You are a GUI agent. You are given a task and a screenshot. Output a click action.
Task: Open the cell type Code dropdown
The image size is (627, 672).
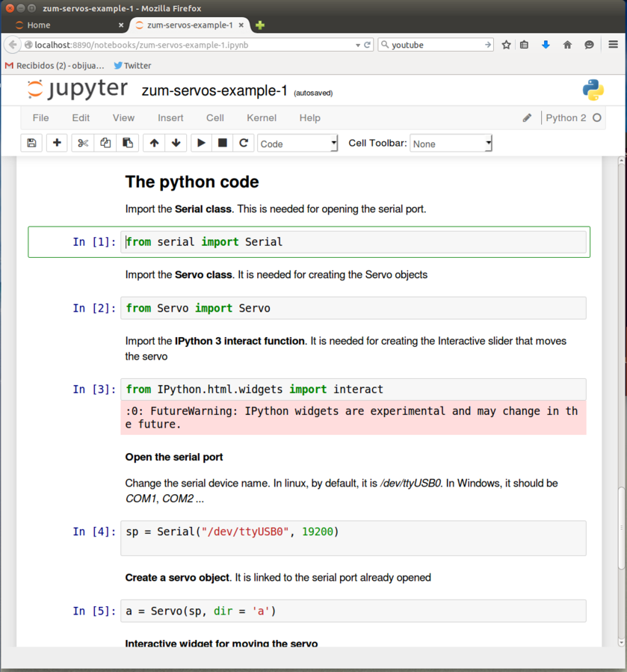pos(297,144)
